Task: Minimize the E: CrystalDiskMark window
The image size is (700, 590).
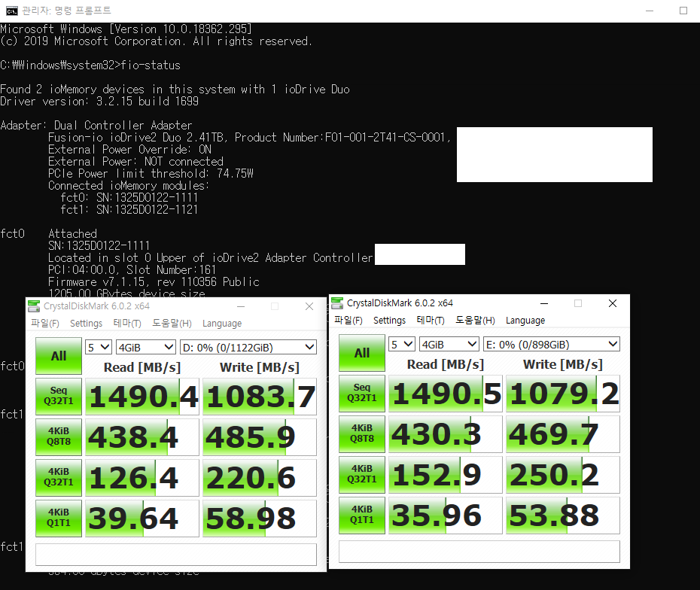Action: coord(544,303)
